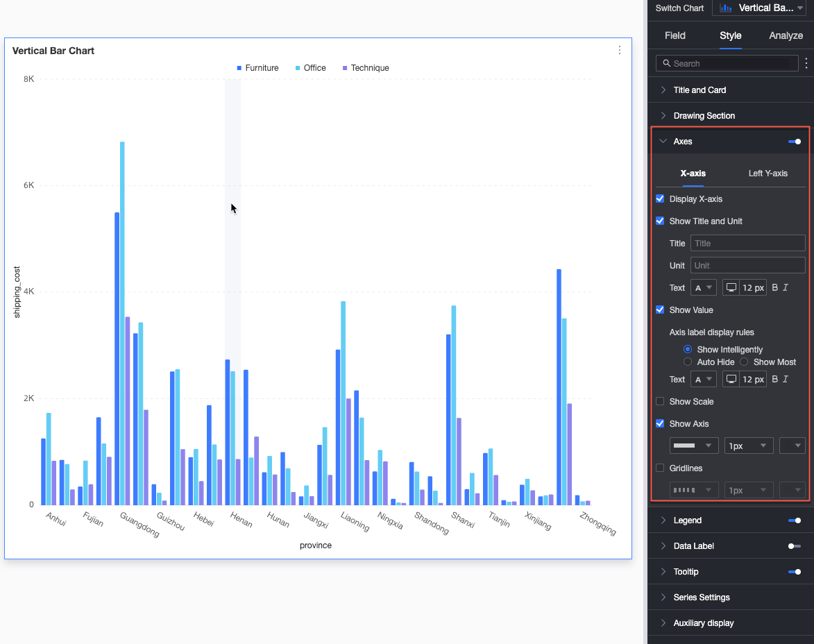
Task: Open the chart's three-dot more options menu
Action: 620,50
